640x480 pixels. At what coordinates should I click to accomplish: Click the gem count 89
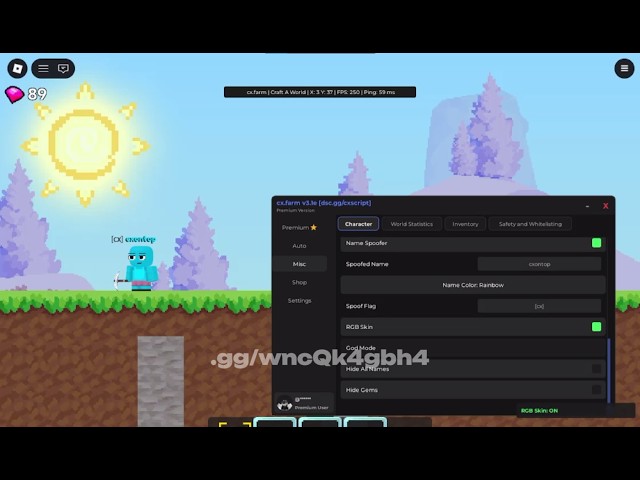click(x=37, y=94)
